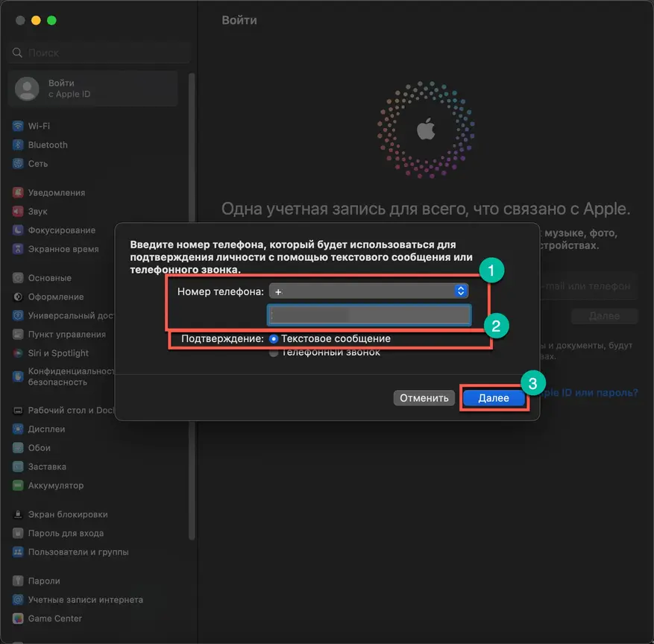Select Телефонный звонок radio option
654x644 pixels.
pyautogui.click(x=274, y=353)
